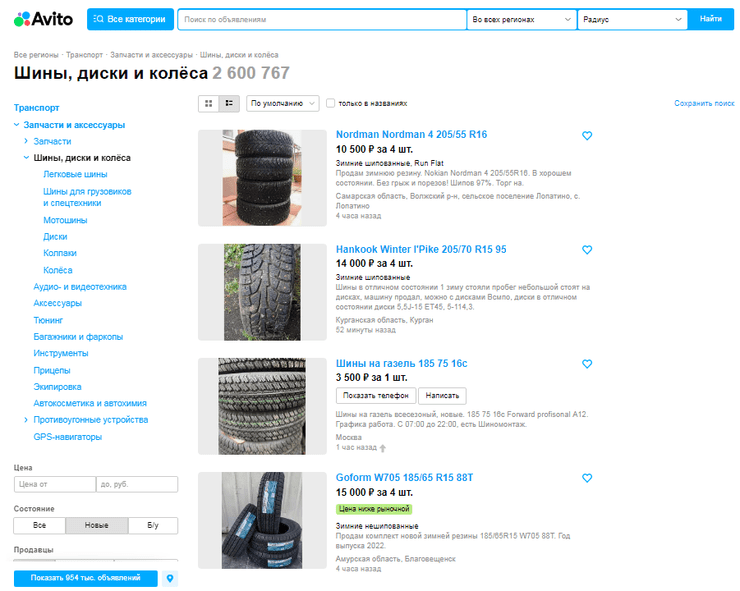Click 'Показать 954 тыс. объявлений' button
Image resolution: width=740 pixels, height=591 pixels.
(x=85, y=578)
